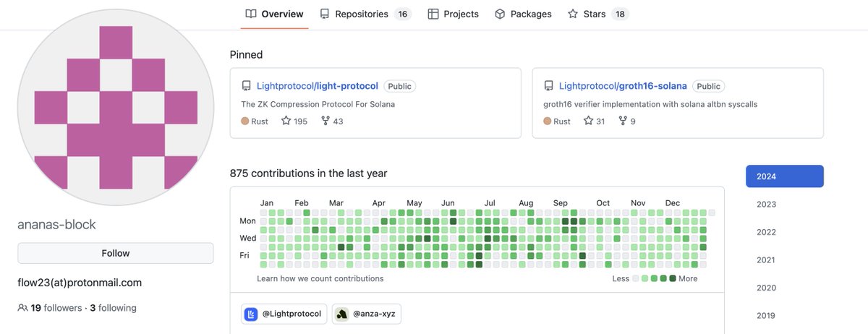Click the Repositories repo icon

coord(325,14)
